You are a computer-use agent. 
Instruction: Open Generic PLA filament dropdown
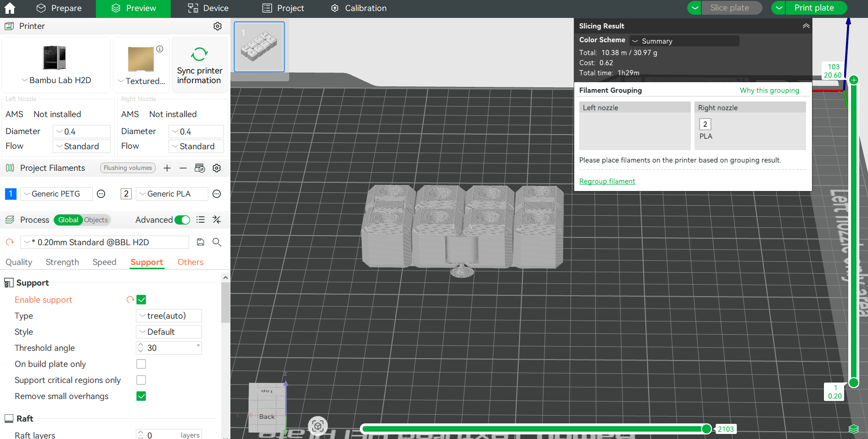172,194
